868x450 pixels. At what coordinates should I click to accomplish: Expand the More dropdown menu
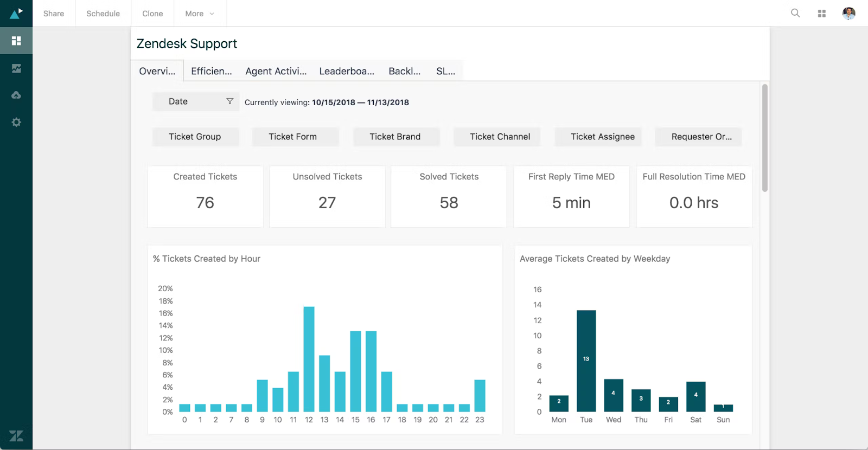tap(200, 14)
